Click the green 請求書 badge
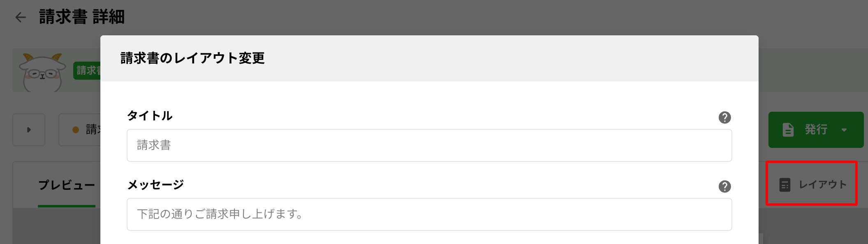This screenshot has width=868, height=244. (87, 71)
